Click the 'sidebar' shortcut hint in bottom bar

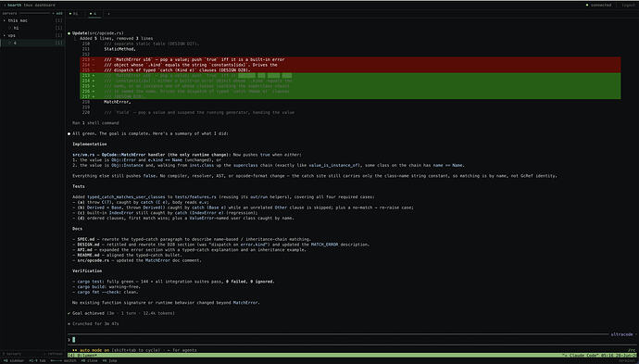coord(14,360)
